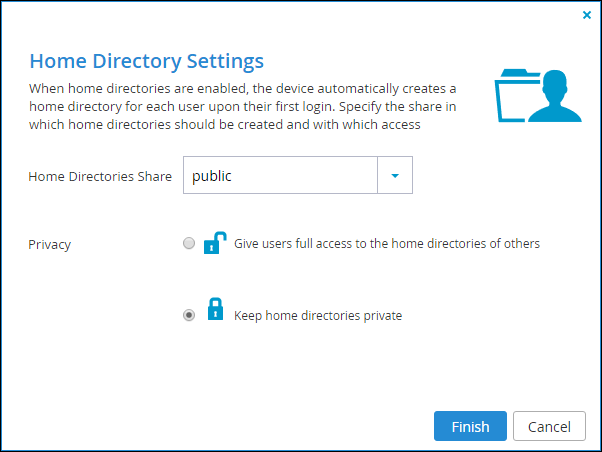
Task: Click the Cancel button
Action: [549, 426]
